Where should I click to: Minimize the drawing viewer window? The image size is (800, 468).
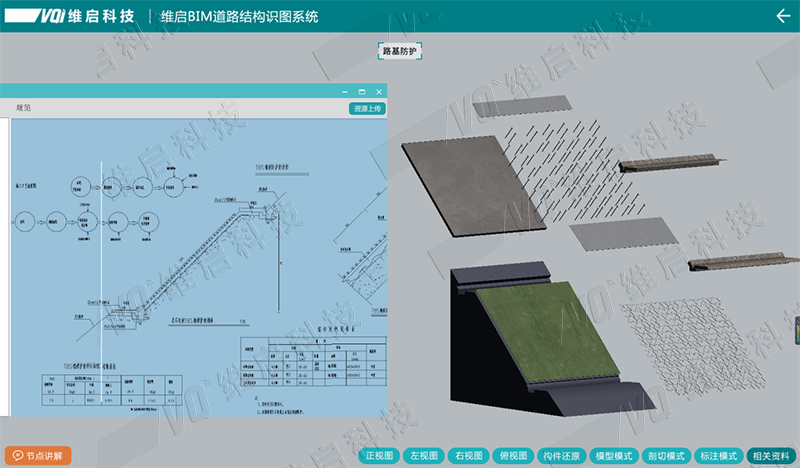(x=343, y=91)
